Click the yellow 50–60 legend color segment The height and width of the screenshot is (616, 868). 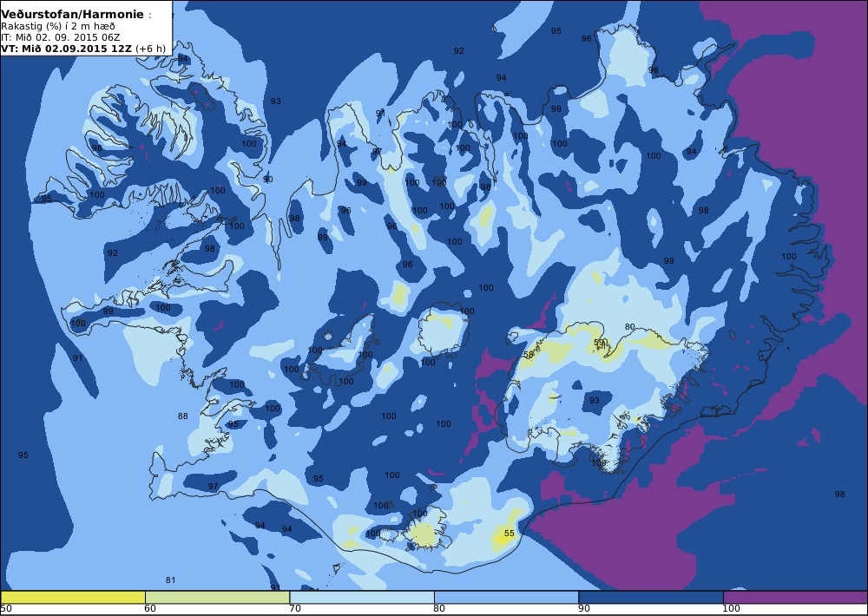(x=73, y=597)
